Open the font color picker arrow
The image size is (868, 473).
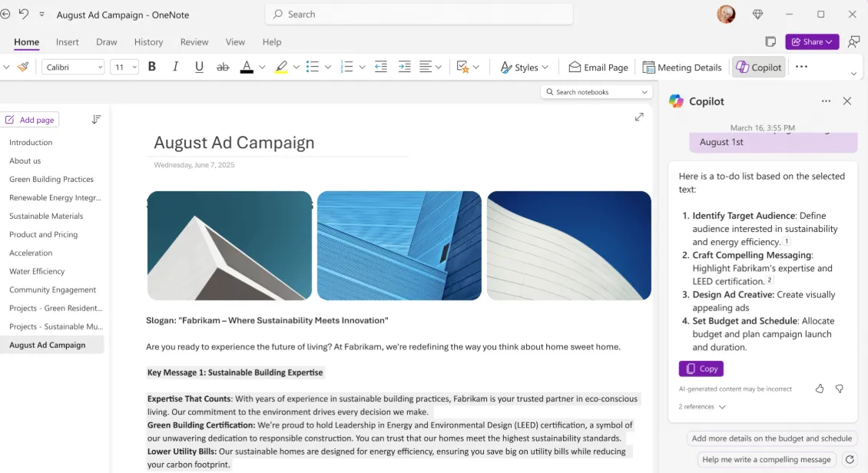[262, 68]
